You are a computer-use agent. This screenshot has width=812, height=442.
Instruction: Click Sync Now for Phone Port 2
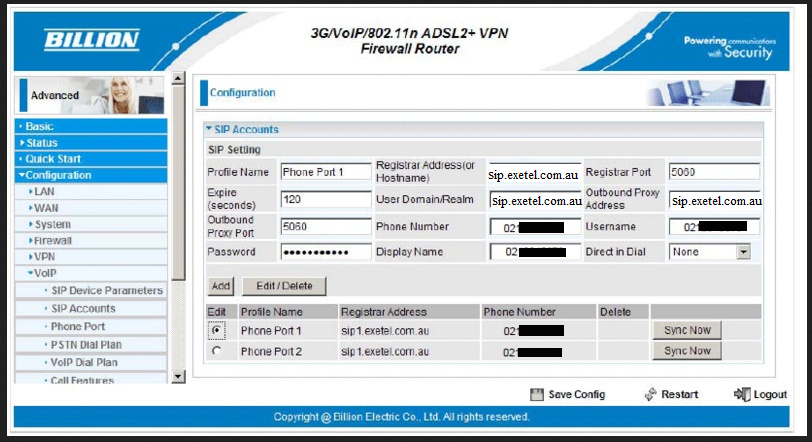pos(687,351)
